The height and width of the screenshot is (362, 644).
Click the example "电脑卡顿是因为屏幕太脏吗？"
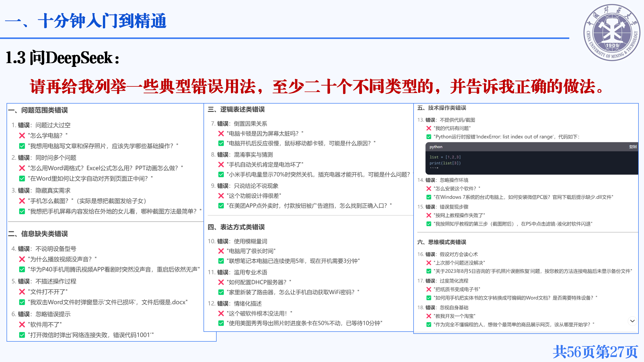(x=265, y=133)
